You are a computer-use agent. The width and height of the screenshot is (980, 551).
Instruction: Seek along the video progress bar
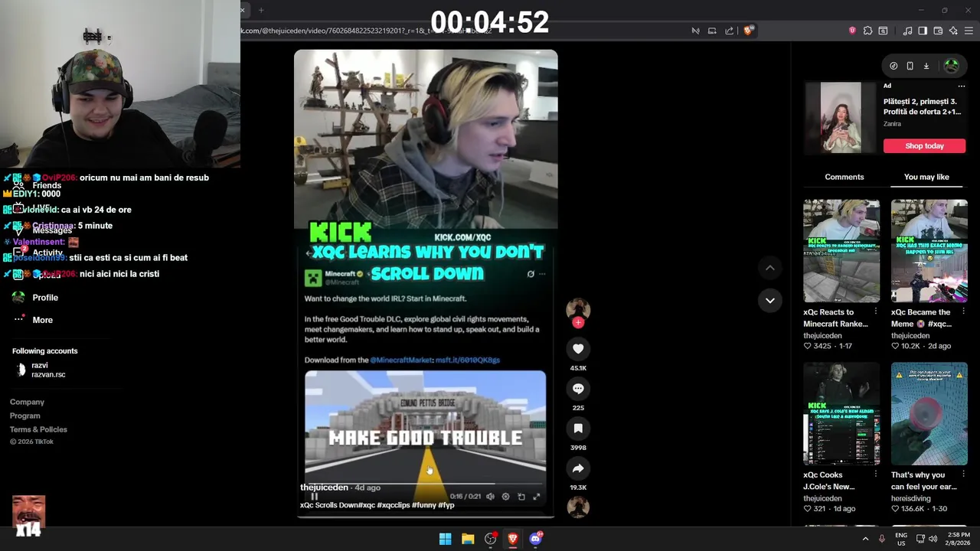pos(425,484)
